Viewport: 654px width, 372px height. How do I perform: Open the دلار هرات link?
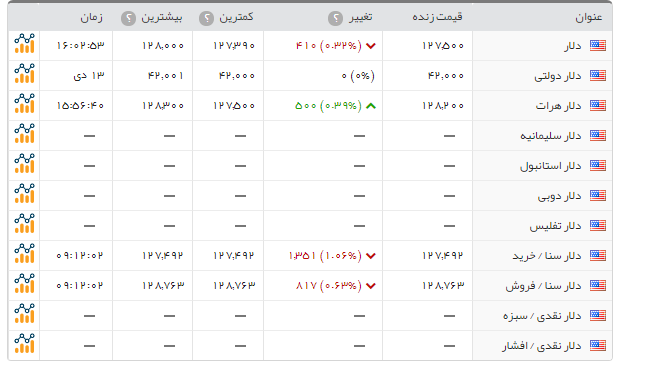pyautogui.click(x=558, y=106)
